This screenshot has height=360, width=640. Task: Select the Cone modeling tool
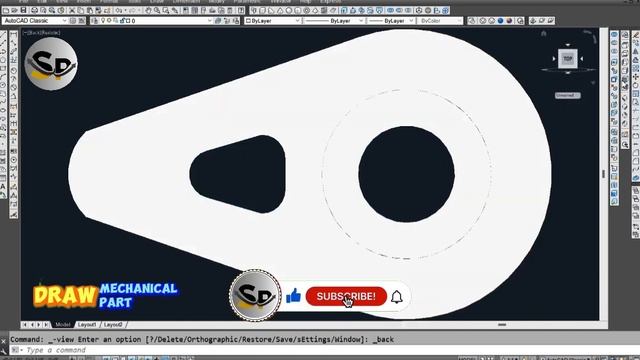tap(280, 10)
